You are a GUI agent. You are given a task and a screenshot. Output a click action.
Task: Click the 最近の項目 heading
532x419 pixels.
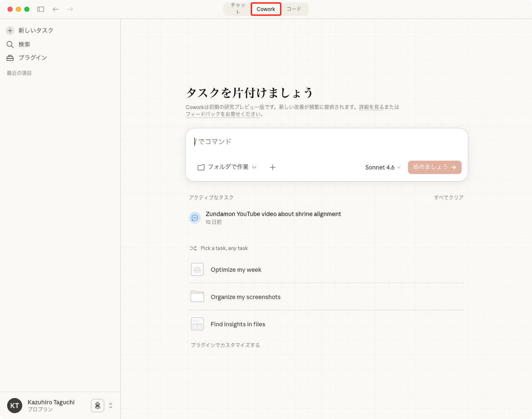tap(19, 73)
